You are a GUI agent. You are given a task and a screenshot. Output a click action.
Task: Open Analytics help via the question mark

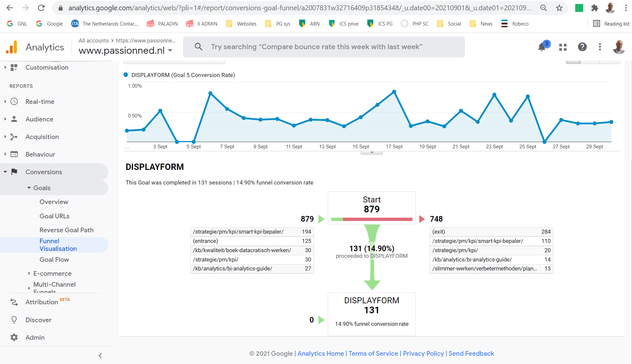coord(582,47)
